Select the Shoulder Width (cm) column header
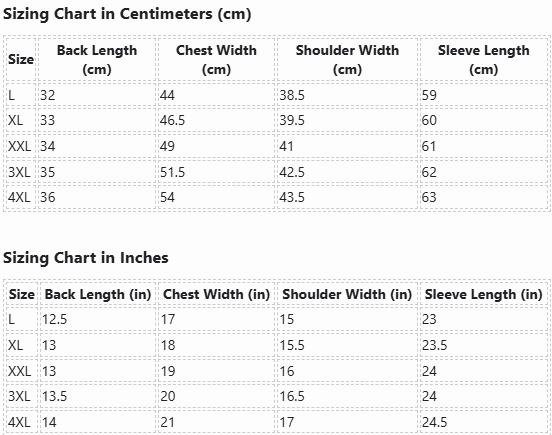 pos(347,59)
